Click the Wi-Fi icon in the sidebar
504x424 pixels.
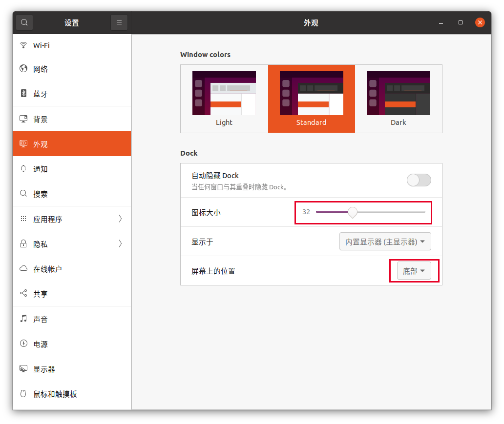point(23,45)
